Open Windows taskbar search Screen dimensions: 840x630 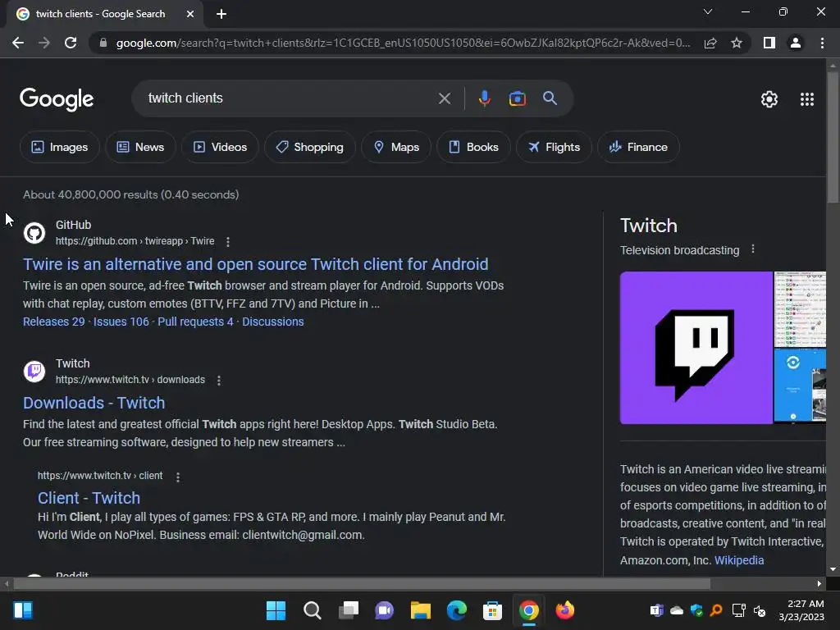coord(313,610)
